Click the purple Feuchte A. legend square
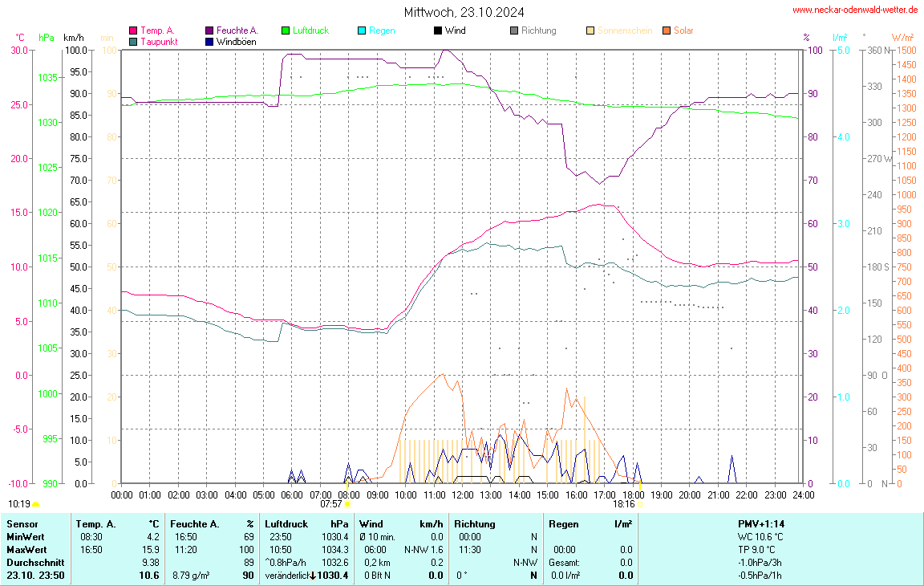The image size is (924, 586). [x=209, y=31]
